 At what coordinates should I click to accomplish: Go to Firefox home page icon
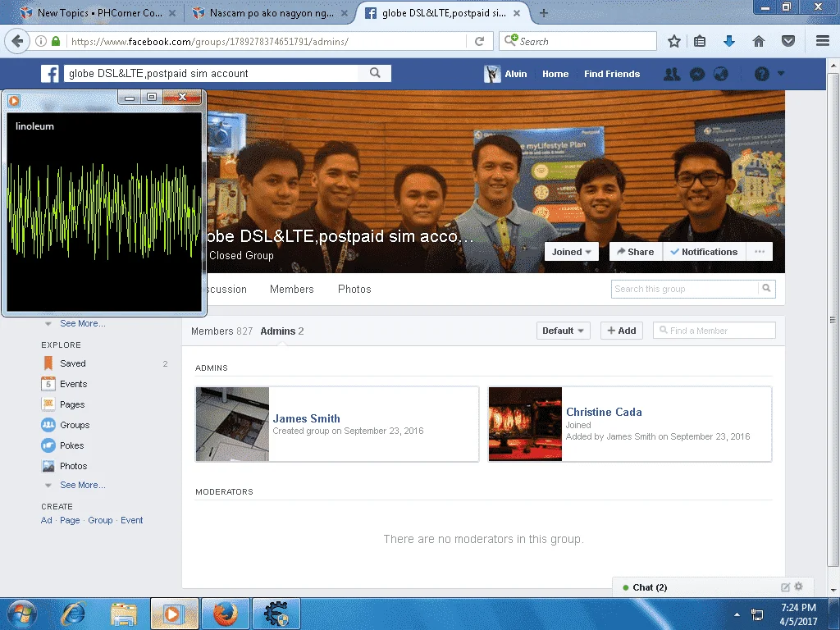(x=759, y=41)
